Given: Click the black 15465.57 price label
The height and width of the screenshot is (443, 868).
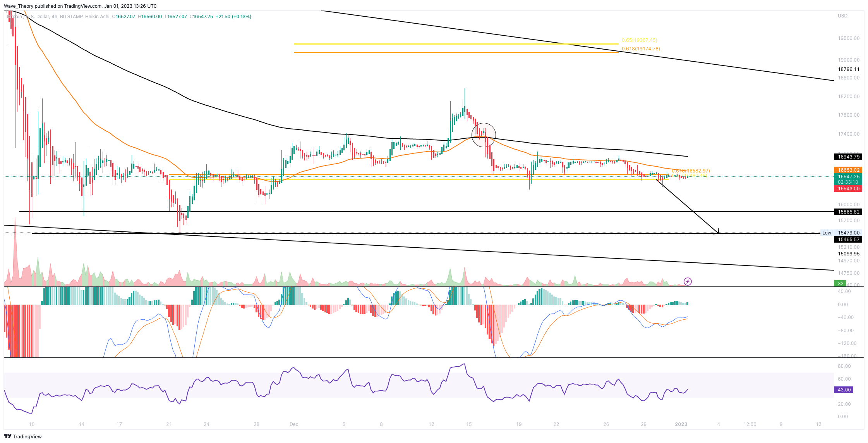Looking at the screenshot, I should (x=848, y=240).
